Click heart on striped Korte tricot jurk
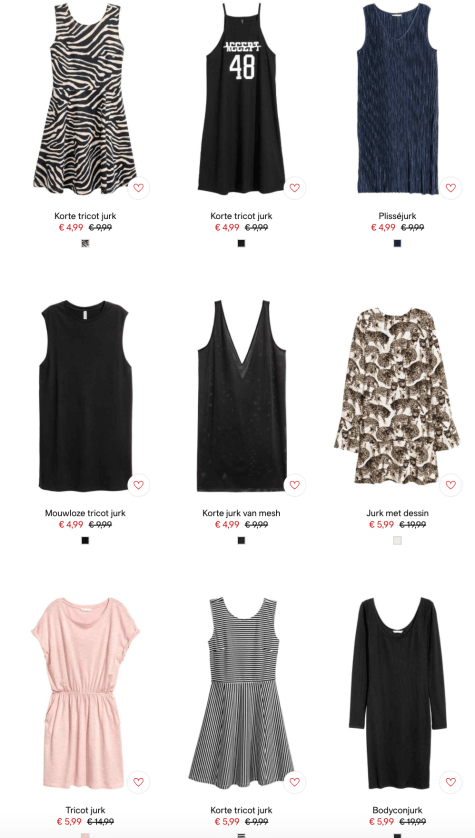Screen dimensions: 475x838 point(294,782)
